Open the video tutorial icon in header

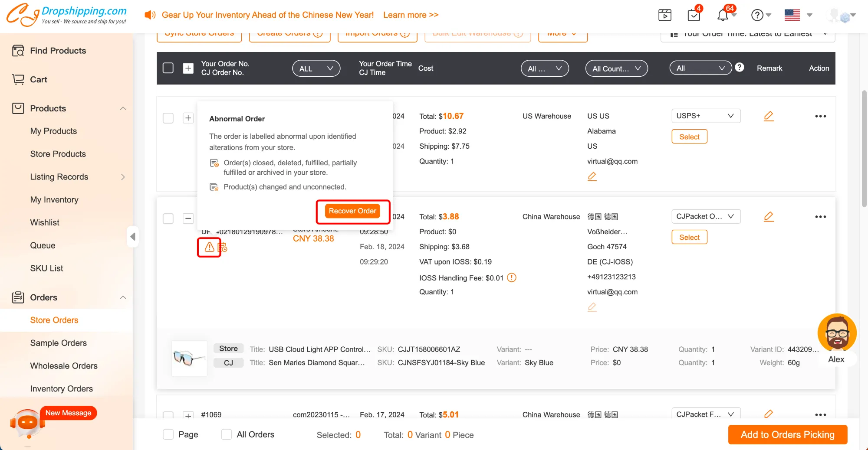[664, 15]
